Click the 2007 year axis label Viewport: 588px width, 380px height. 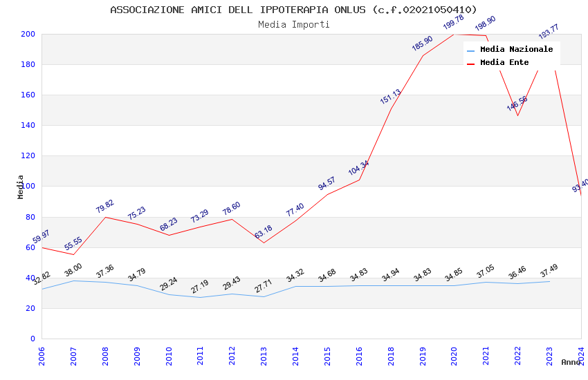coord(73,356)
